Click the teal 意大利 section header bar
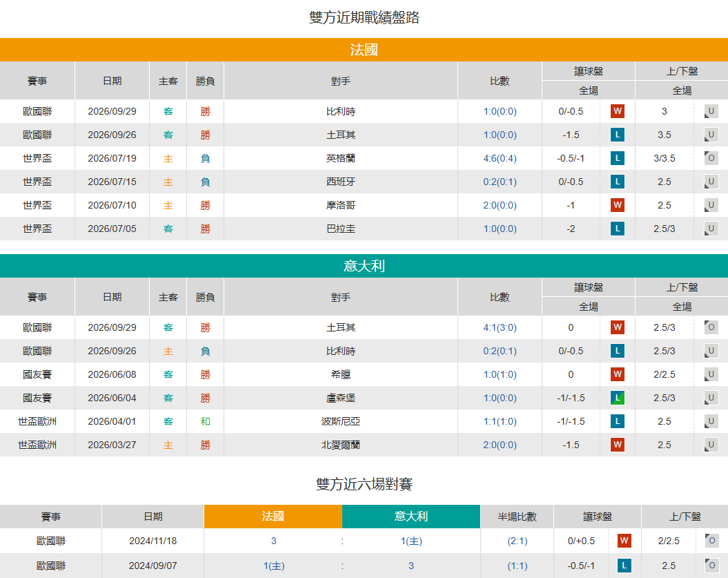The height and width of the screenshot is (578, 728). coord(364,266)
